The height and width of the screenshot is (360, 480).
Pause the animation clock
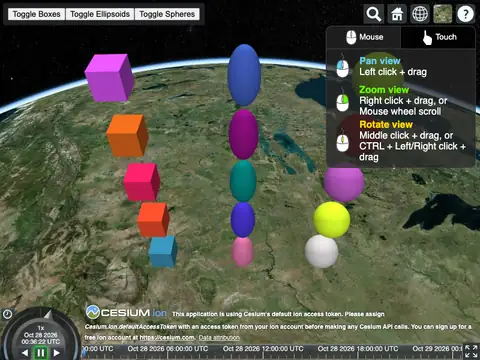pyautogui.click(x=41, y=353)
